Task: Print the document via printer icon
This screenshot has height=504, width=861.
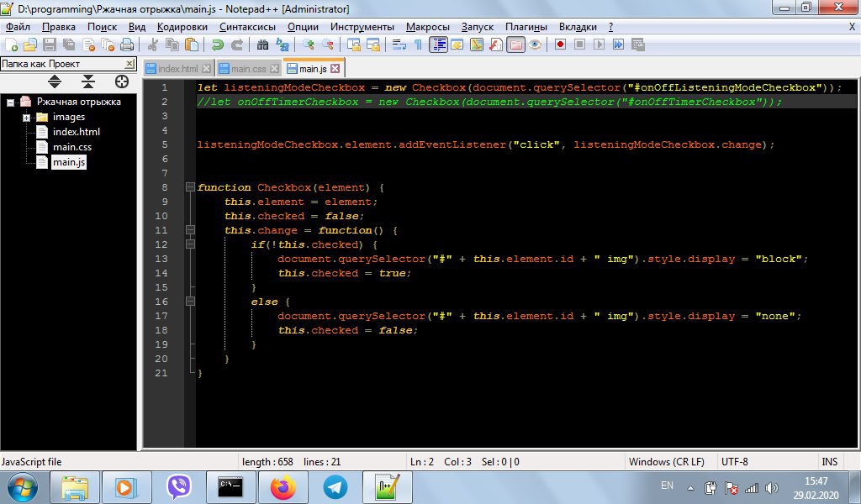Action: click(x=127, y=45)
